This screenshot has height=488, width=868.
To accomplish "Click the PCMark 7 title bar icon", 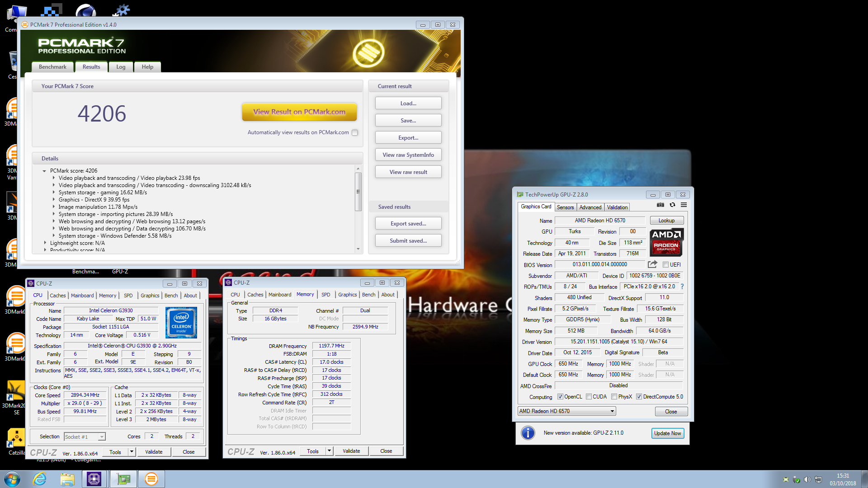I will tap(25, 25).
